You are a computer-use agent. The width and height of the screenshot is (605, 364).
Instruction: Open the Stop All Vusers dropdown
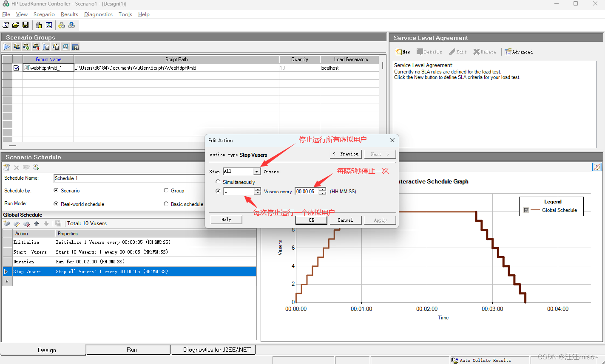[257, 172]
